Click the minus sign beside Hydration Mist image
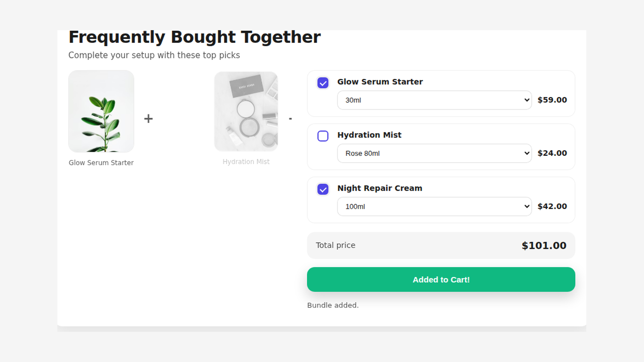 tap(290, 118)
